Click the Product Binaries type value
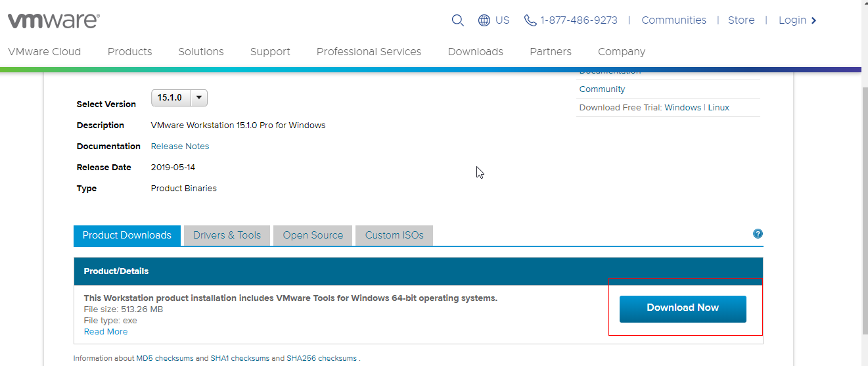This screenshot has width=868, height=366. (184, 188)
